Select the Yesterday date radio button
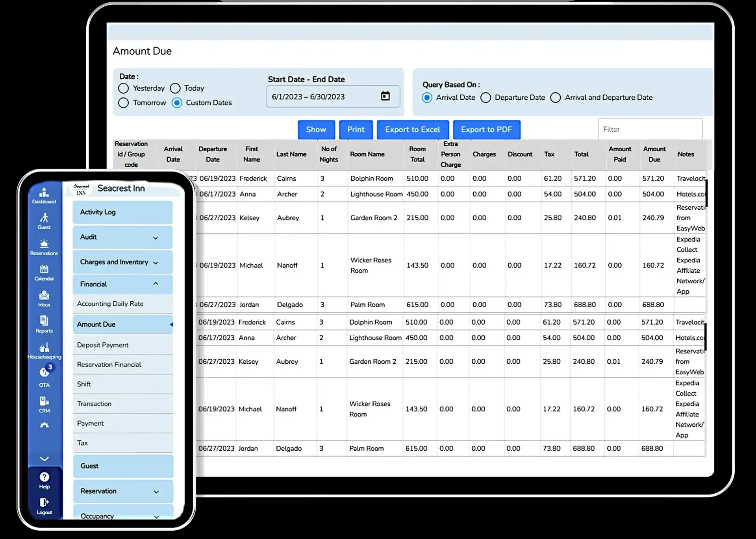 pos(123,88)
